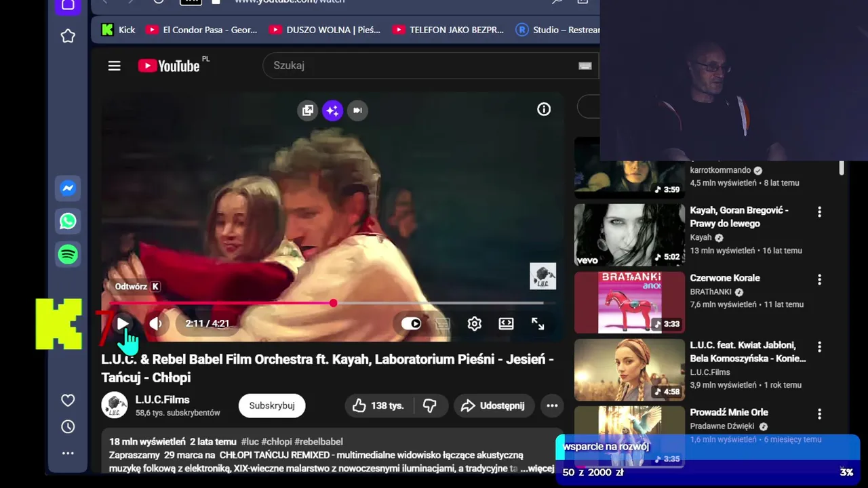Click the browser address bar URL
Image resolution: width=868 pixels, height=488 pixels.
[290, 2]
